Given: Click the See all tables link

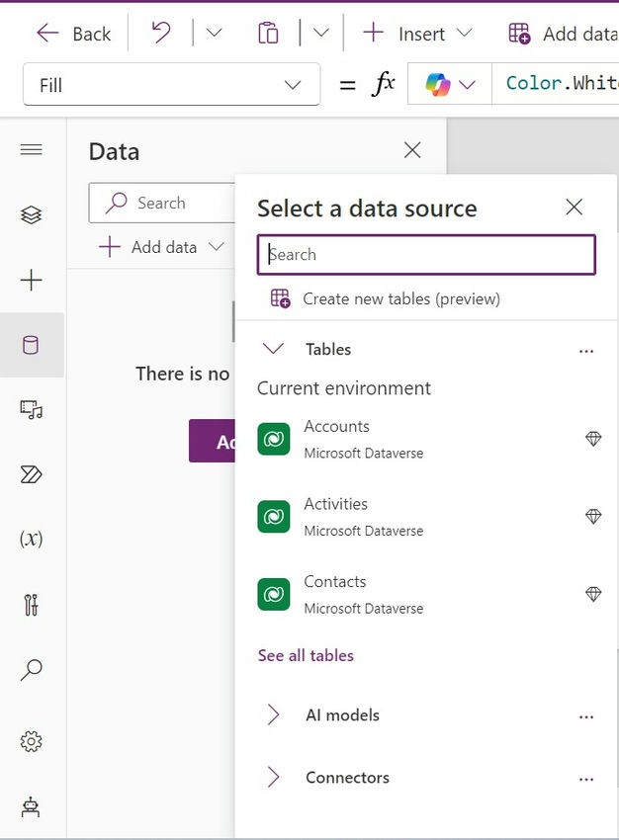Looking at the screenshot, I should [305, 655].
